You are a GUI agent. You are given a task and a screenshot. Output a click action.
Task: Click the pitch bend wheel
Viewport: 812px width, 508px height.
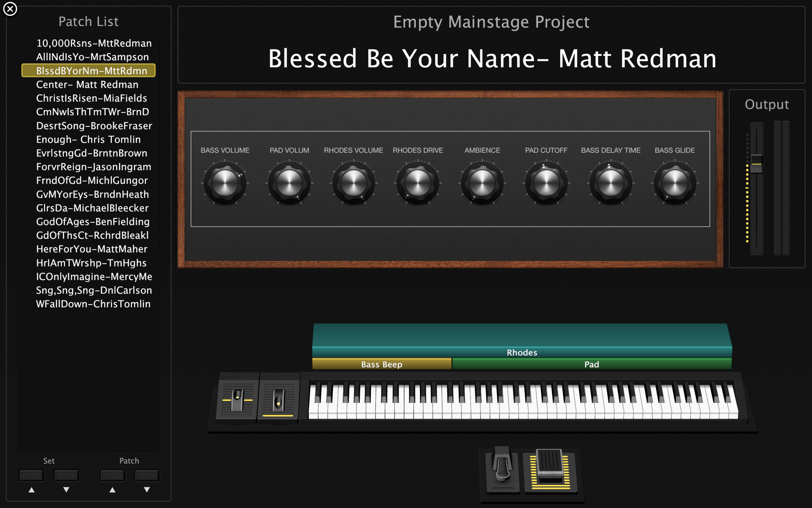pyautogui.click(x=238, y=400)
